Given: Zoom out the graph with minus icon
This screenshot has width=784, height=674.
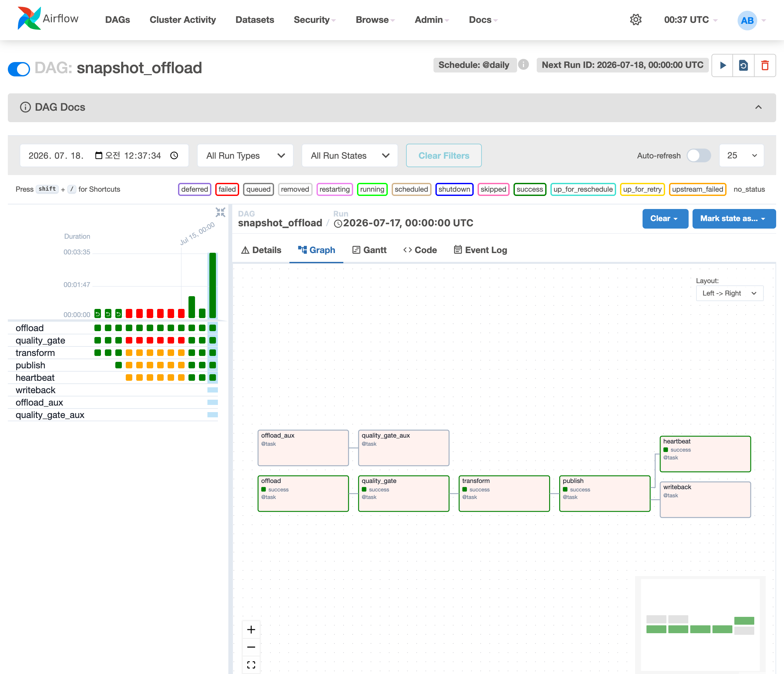Looking at the screenshot, I should pos(251,647).
